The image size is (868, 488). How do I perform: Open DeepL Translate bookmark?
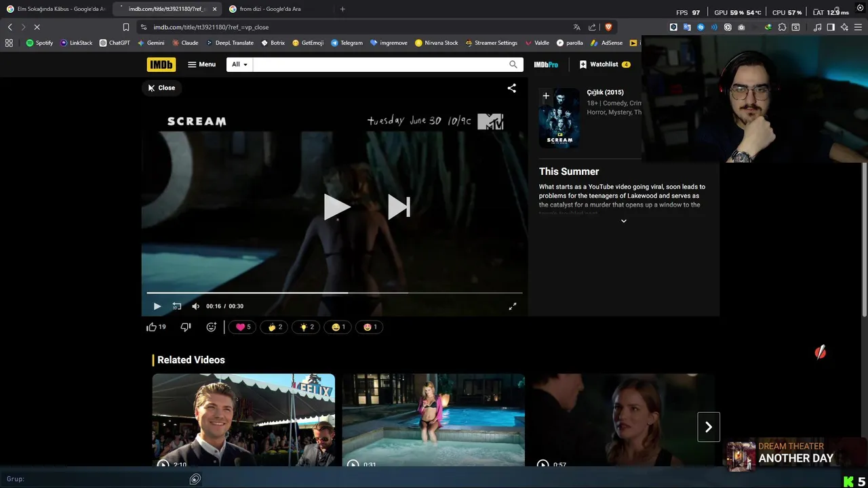(x=230, y=43)
